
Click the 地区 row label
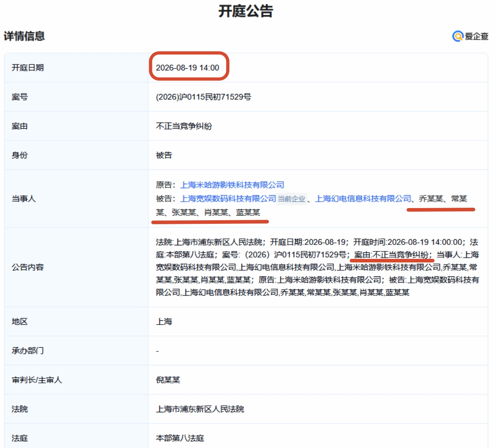point(20,321)
